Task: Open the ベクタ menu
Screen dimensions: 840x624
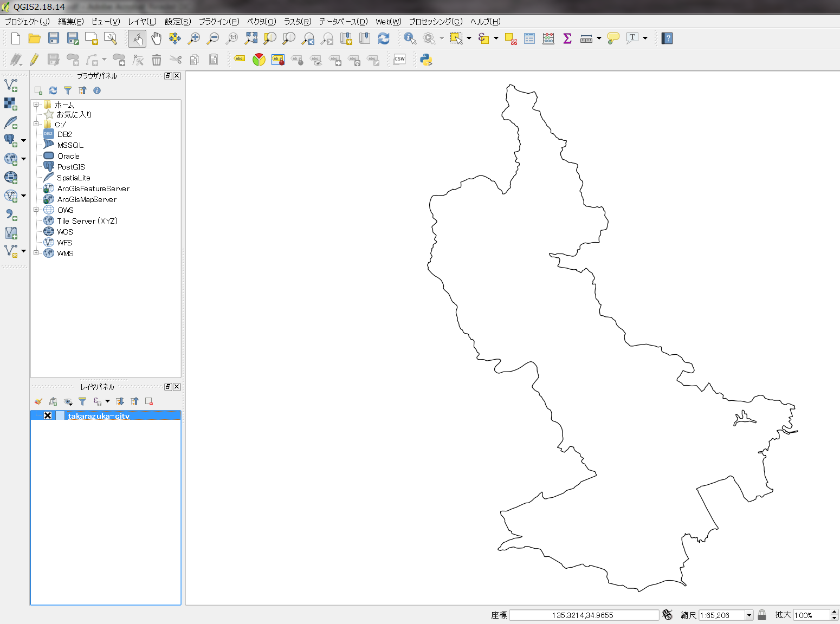Action: tap(262, 22)
